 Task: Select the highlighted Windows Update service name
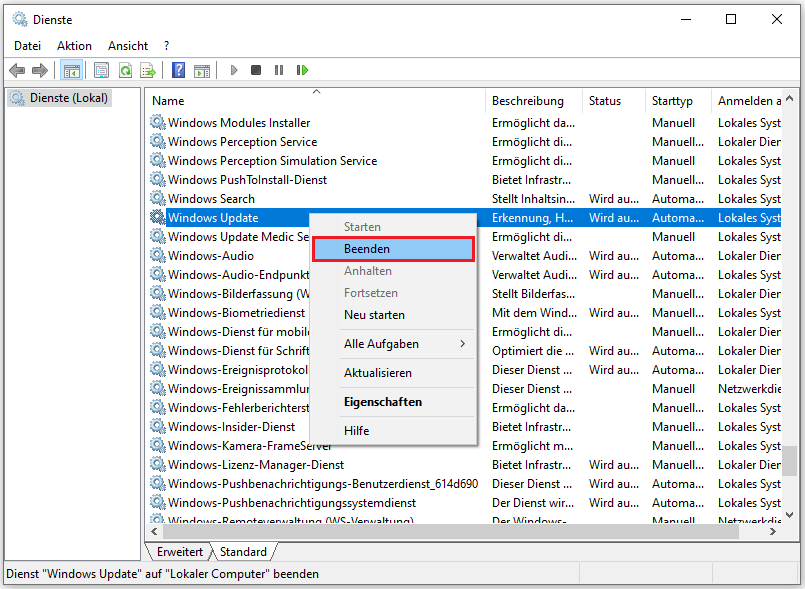pyautogui.click(x=213, y=218)
